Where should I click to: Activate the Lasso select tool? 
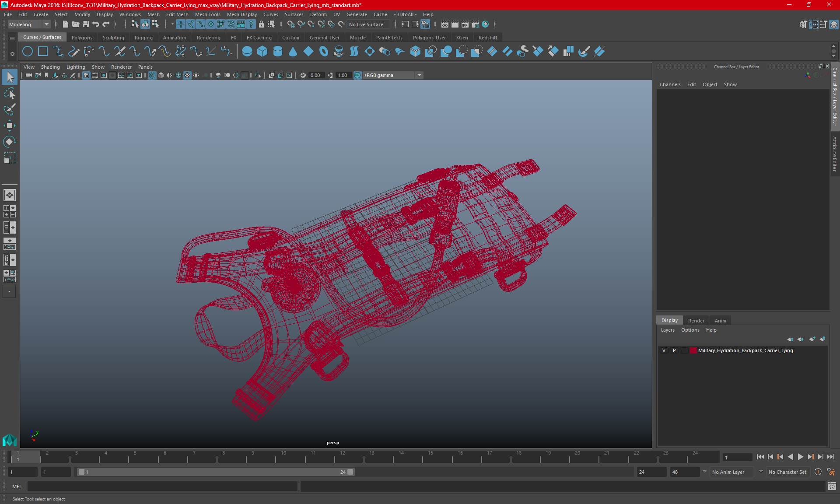coord(10,94)
